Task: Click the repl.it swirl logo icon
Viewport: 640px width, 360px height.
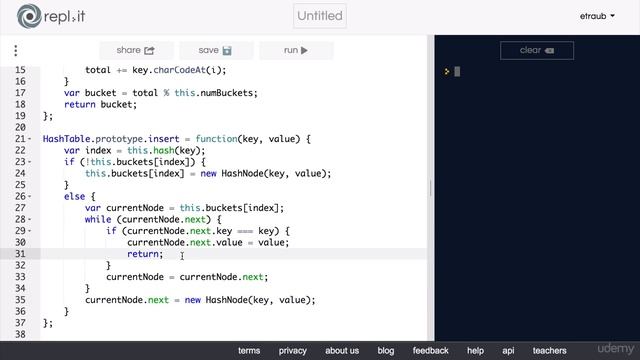Action: point(29,16)
